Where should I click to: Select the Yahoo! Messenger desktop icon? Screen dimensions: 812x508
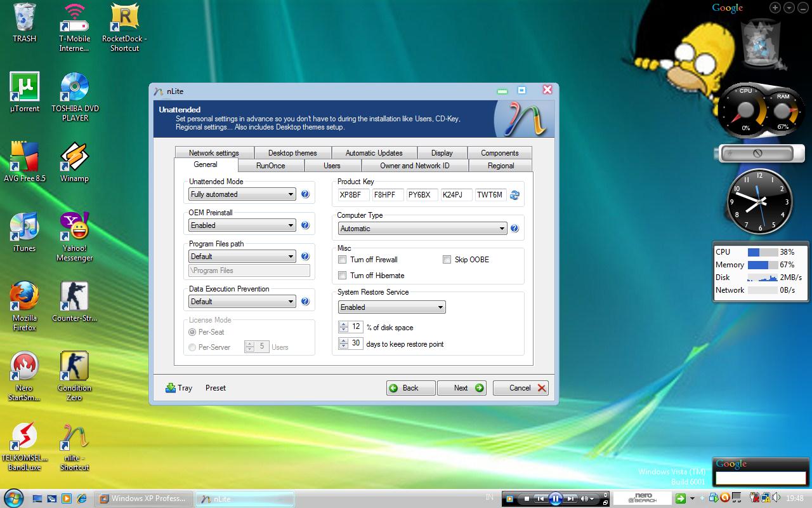pos(75,237)
